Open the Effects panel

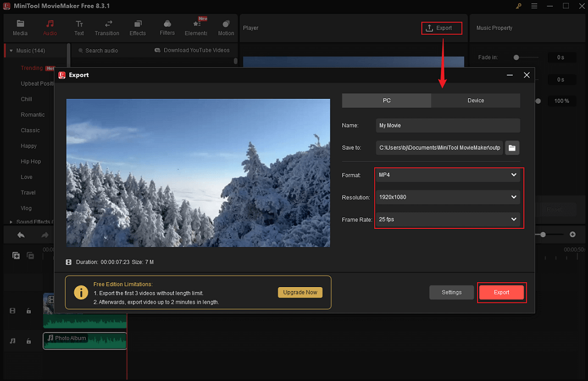(137, 27)
